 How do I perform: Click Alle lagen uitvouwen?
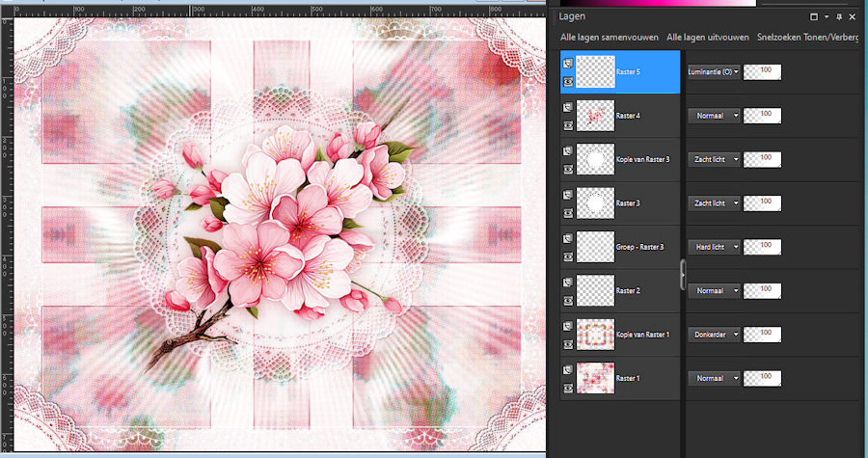(x=708, y=38)
